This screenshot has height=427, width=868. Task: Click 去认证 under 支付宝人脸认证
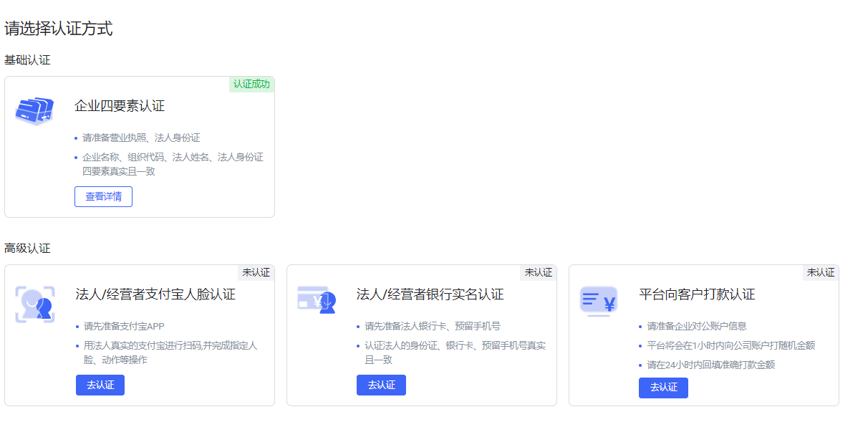(100, 385)
